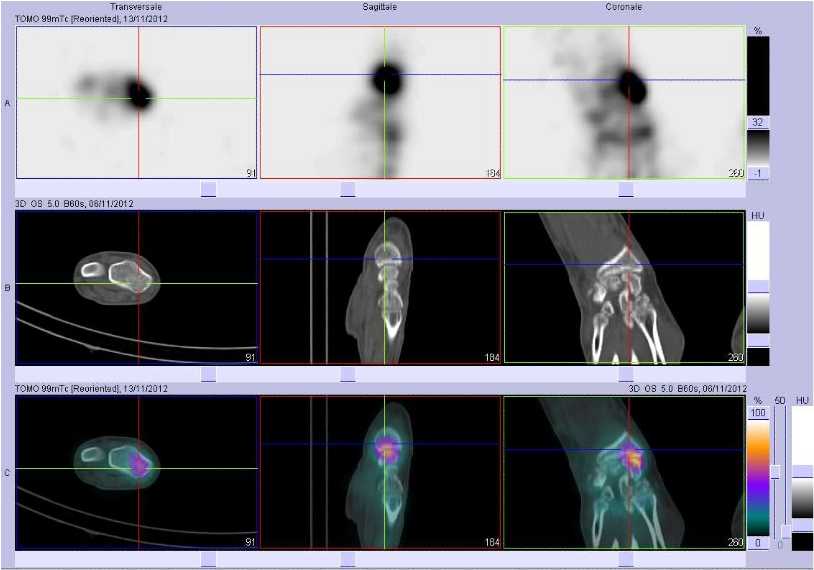Click the Transversale column header
This screenshot has height=570, width=814.
click(136, 7)
